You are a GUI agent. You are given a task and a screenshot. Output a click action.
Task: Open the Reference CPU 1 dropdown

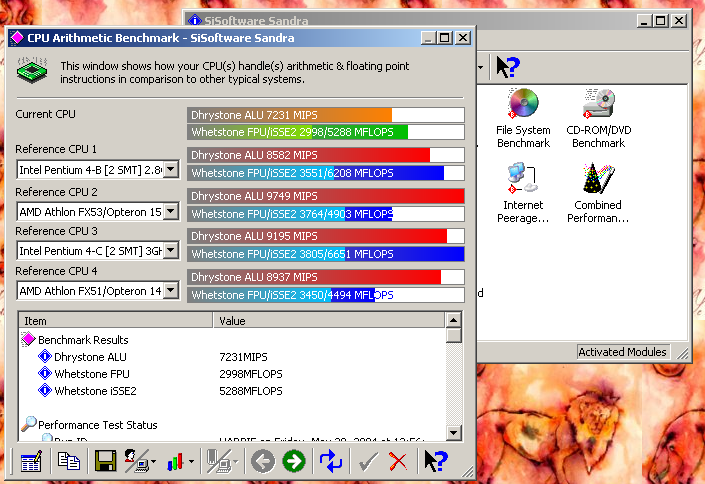click(170, 169)
